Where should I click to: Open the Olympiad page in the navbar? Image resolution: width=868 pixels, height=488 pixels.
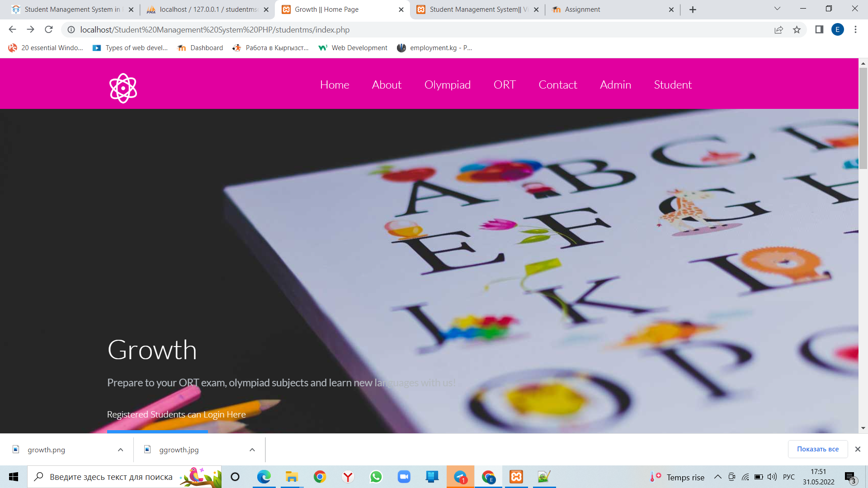[447, 84]
